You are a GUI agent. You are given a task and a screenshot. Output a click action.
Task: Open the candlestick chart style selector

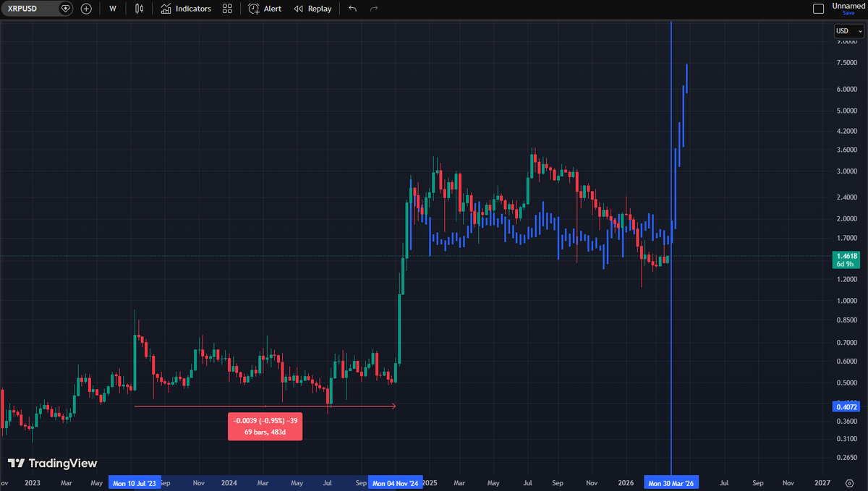pyautogui.click(x=140, y=9)
